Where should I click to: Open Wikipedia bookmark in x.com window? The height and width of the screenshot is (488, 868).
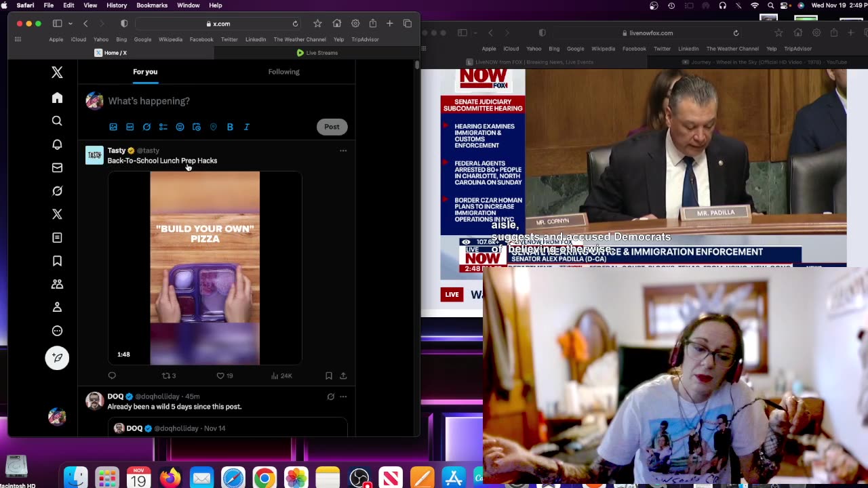(170, 39)
